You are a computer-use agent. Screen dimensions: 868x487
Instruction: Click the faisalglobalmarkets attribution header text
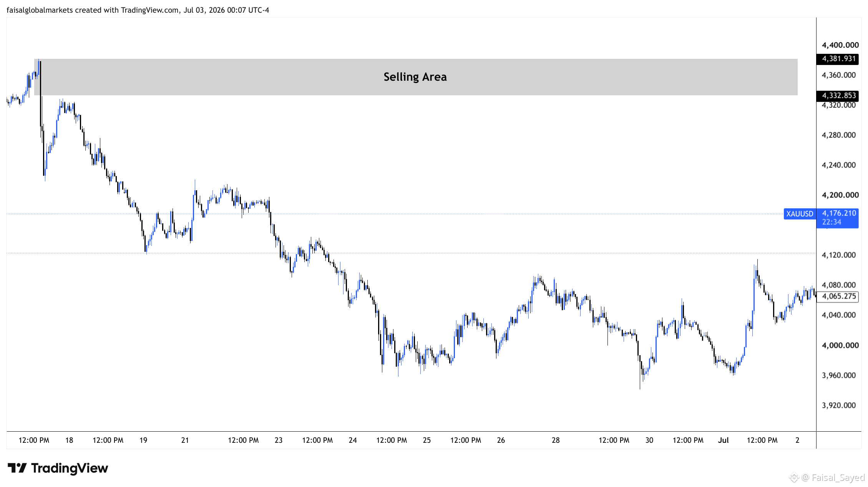pos(138,10)
